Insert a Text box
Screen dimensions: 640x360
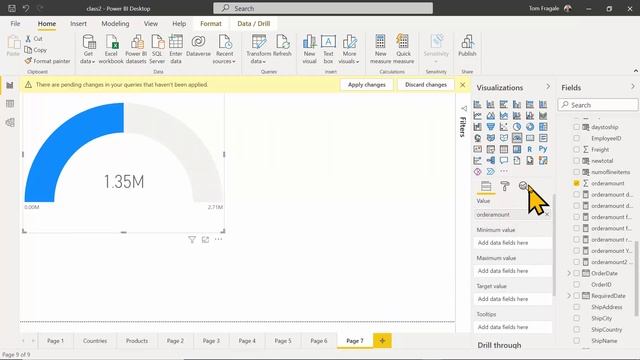[x=328, y=49]
